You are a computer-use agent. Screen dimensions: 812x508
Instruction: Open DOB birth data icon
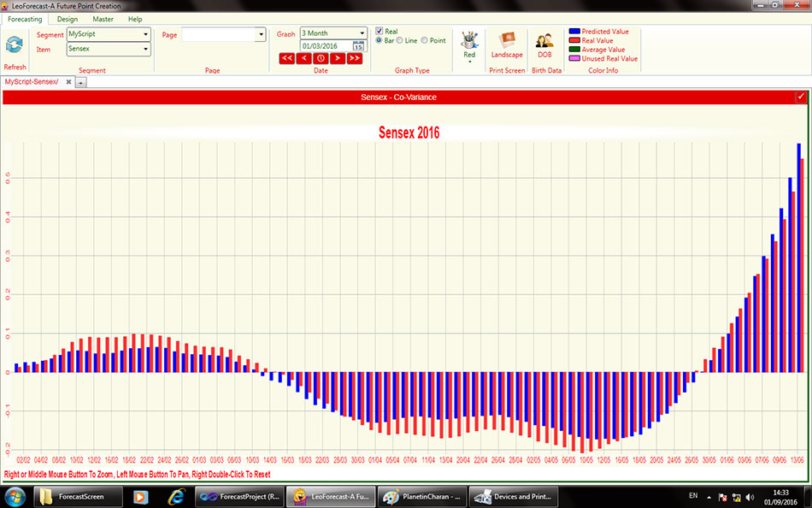coord(544,40)
